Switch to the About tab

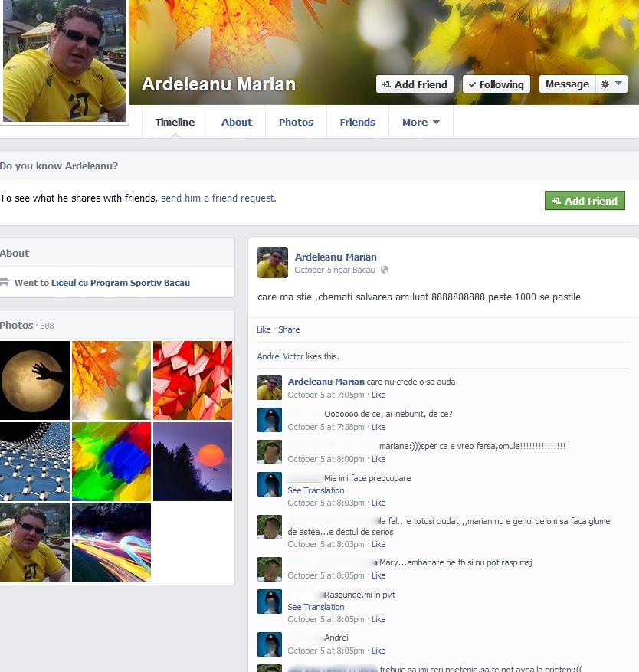click(x=236, y=122)
